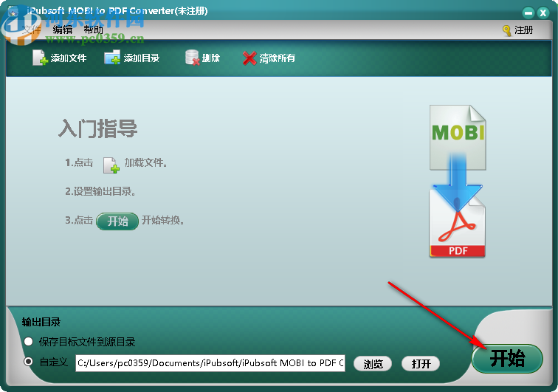Click the 添加文件 add file icon
The width and height of the screenshot is (558, 392).
[x=40, y=58]
